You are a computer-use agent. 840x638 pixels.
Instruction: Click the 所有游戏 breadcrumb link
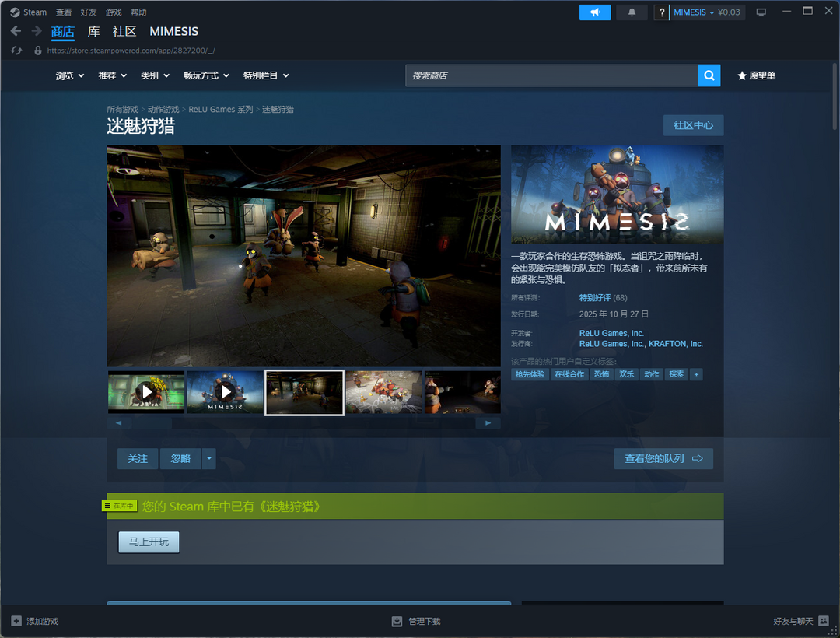point(123,109)
